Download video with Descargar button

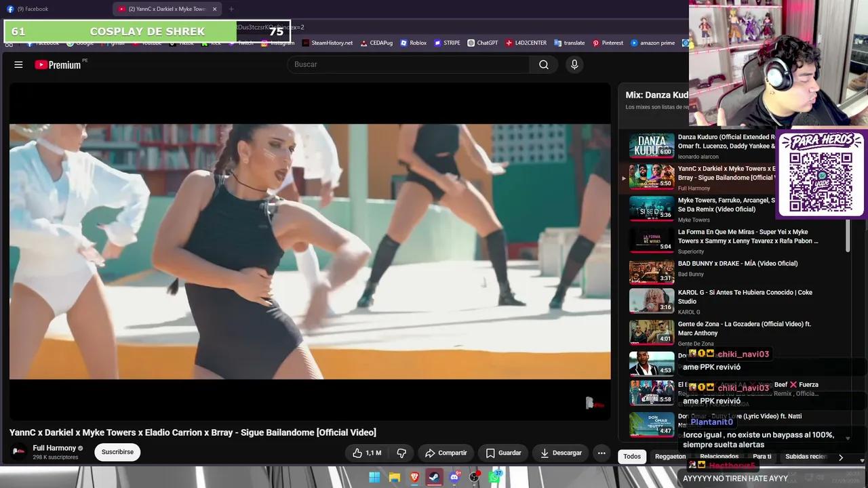click(x=561, y=453)
